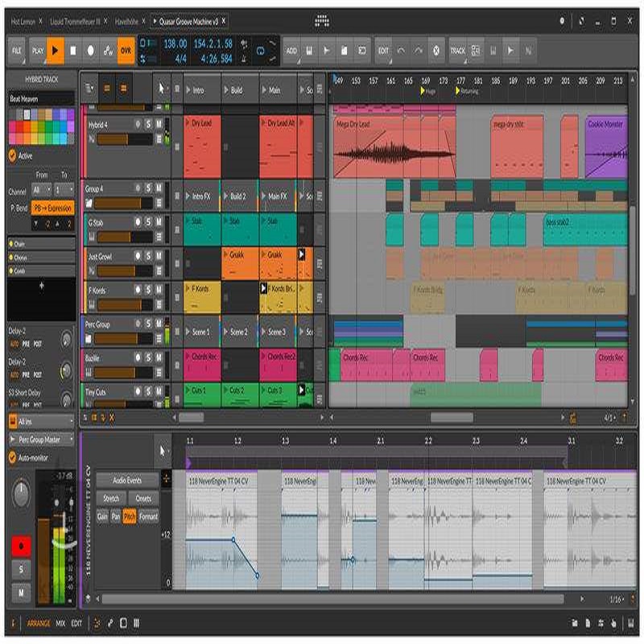Click the Play transport button
Screen dimensions: 644x644
point(55,50)
